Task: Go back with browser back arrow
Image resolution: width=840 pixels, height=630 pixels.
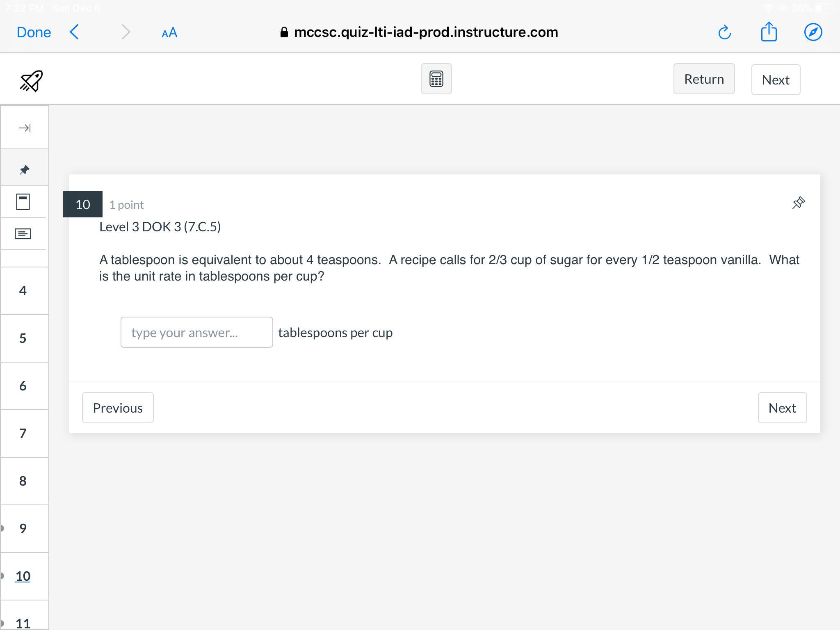Action: point(75,32)
